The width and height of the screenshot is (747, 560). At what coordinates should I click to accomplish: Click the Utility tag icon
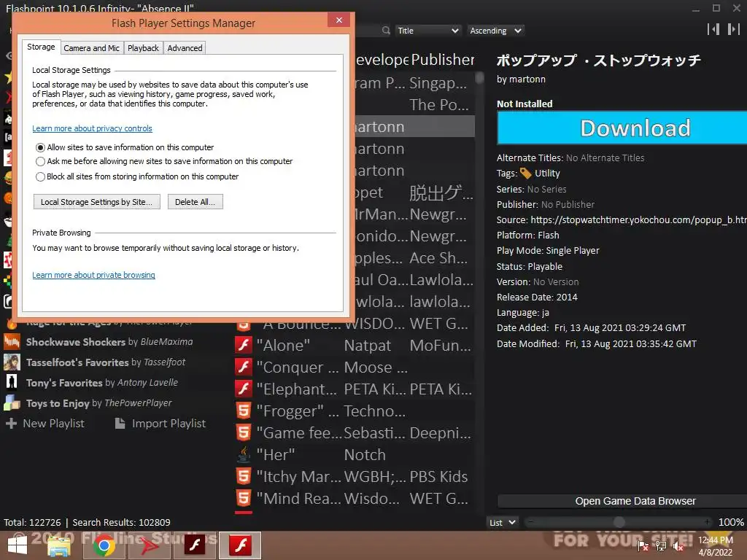[525, 174]
